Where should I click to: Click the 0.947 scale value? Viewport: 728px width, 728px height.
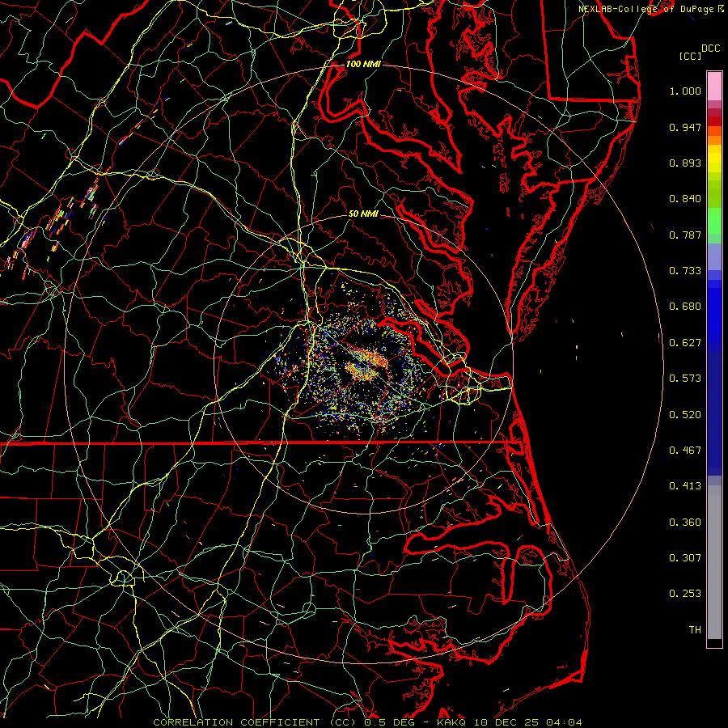(x=685, y=127)
